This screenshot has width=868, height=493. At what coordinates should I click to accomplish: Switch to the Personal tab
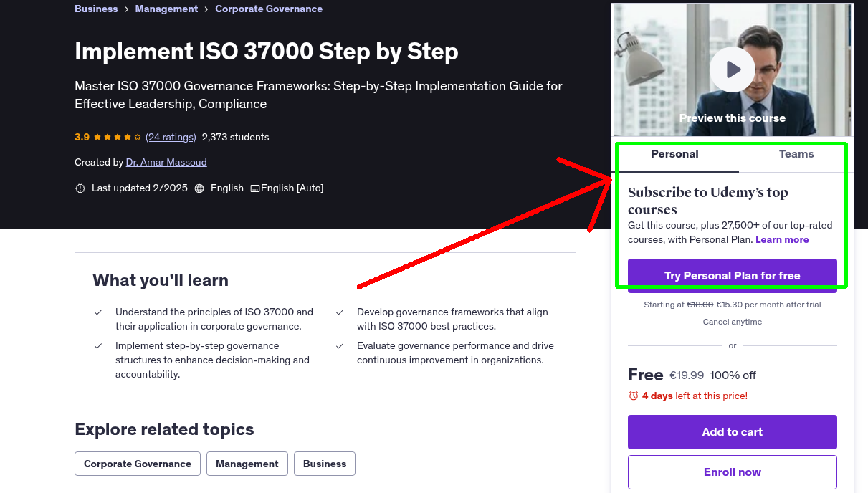(674, 154)
